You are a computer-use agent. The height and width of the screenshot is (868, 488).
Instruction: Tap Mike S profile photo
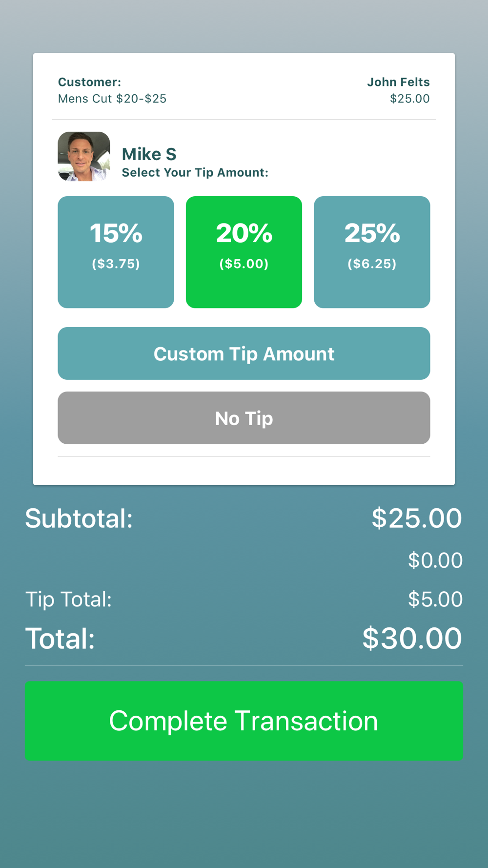pos(84,156)
